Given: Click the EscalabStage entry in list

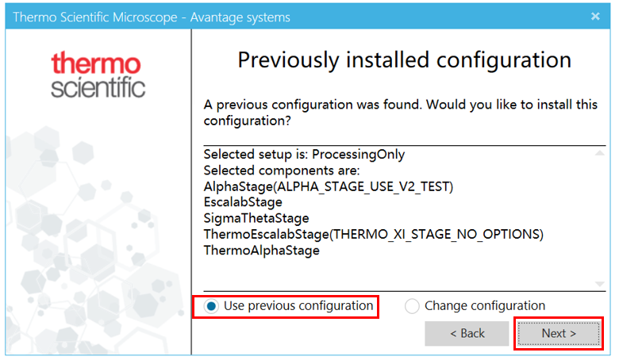Looking at the screenshot, I should pos(243,202).
